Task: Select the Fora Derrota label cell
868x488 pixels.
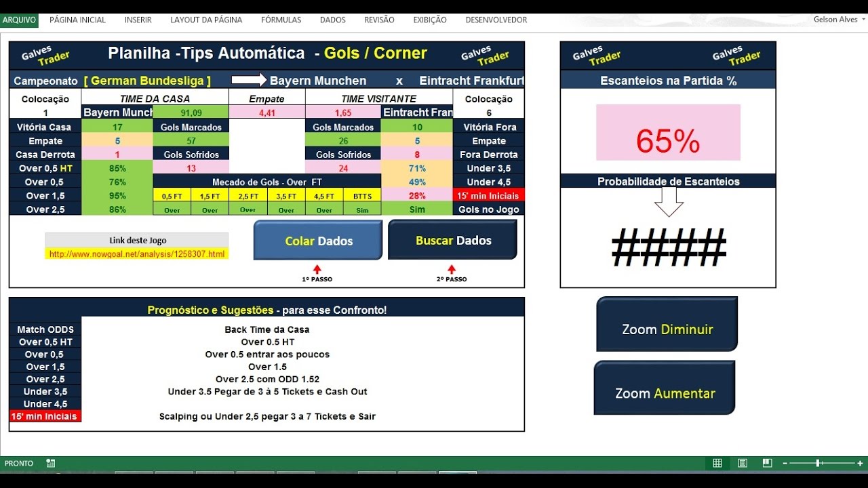Action: [x=489, y=155]
